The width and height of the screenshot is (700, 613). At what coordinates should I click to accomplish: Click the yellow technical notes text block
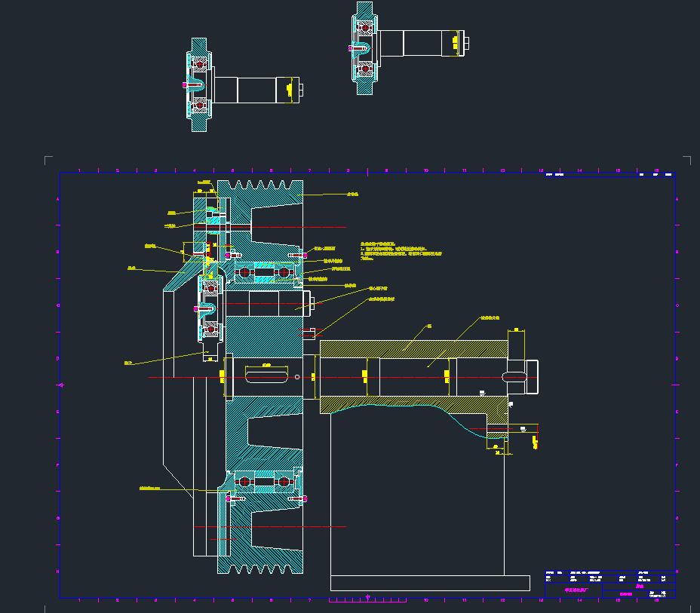pyautogui.click(x=401, y=251)
